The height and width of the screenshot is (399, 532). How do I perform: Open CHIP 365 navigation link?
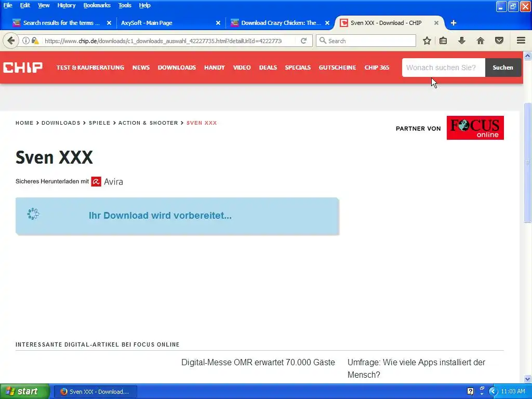click(x=377, y=68)
